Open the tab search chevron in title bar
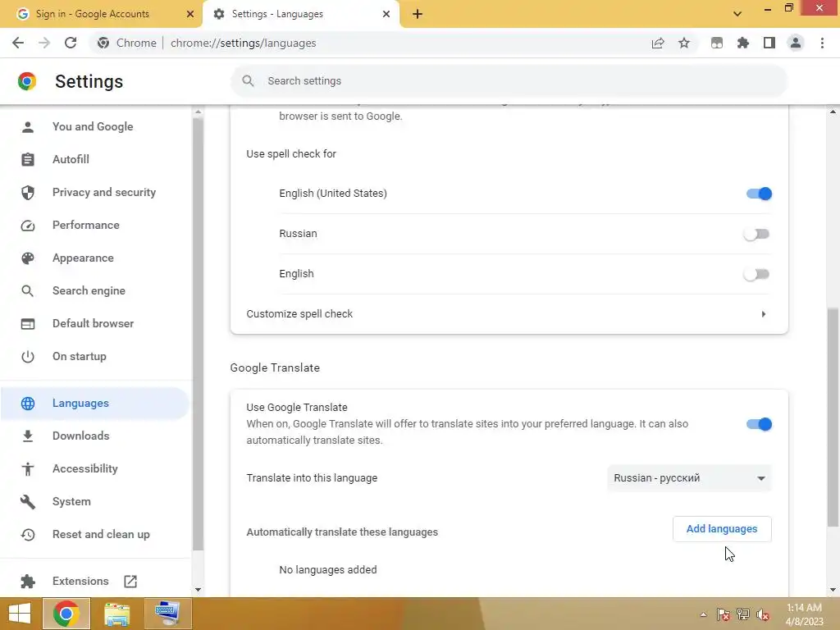840x630 pixels. pos(737,14)
